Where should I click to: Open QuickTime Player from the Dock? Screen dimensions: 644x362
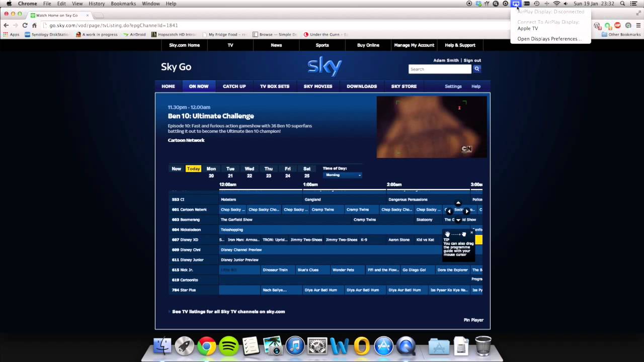click(x=406, y=346)
